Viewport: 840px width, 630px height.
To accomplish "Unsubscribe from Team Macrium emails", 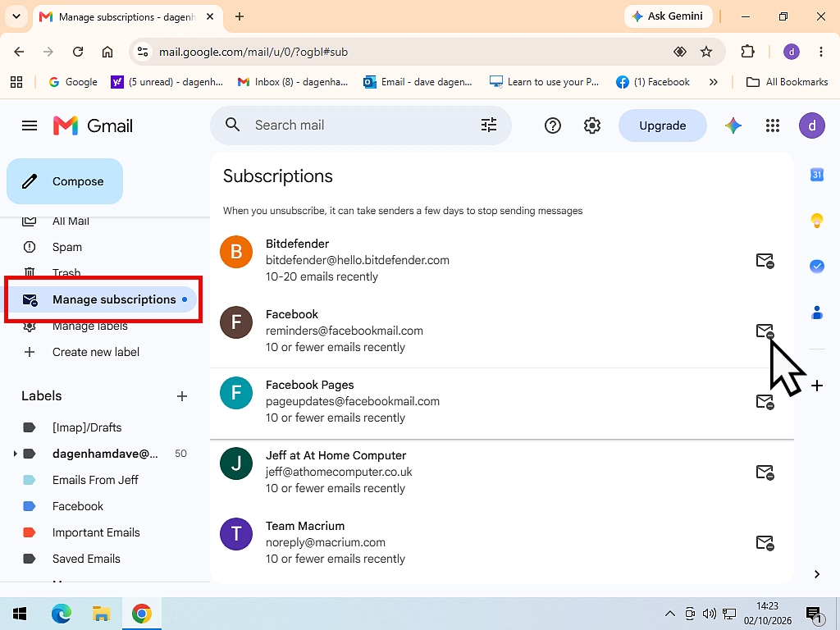I will click(765, 543).
